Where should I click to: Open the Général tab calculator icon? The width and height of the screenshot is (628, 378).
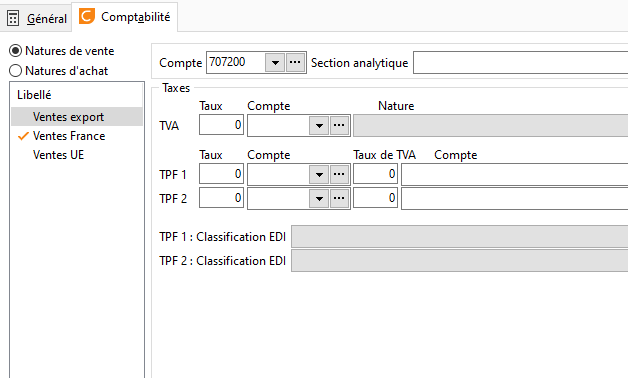click(13, 18)
